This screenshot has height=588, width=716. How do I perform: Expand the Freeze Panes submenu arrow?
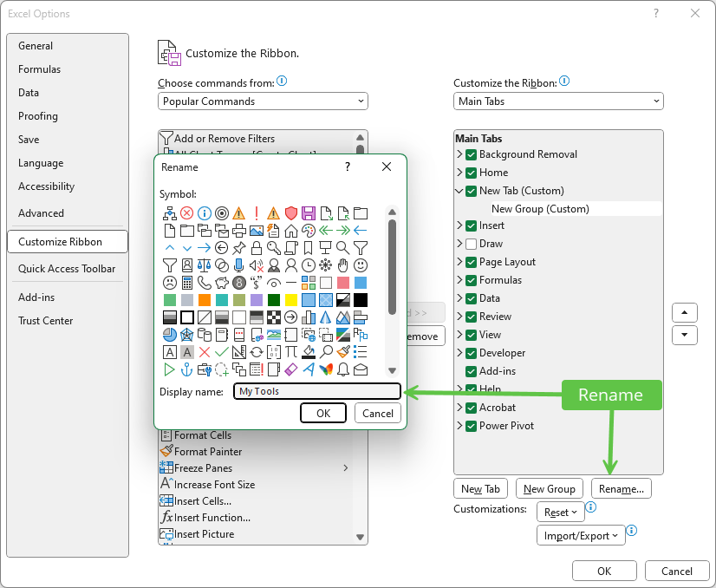point(346,467)
